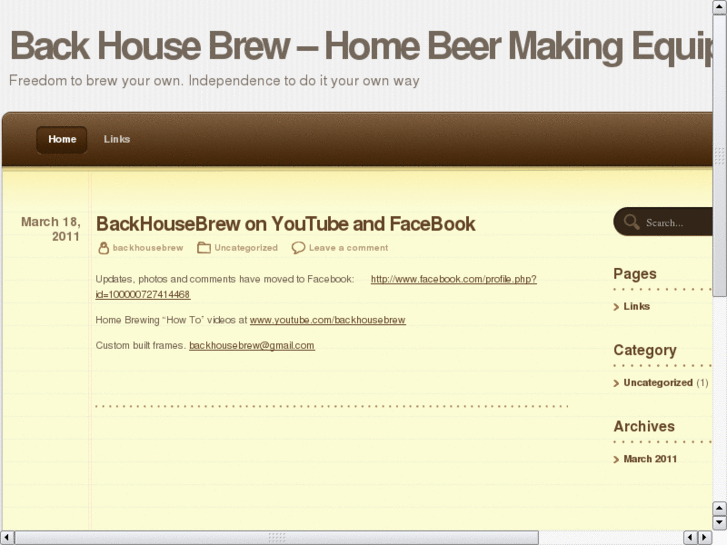Open www.youtube.com/backhousebrew link
Image resolution: width=727 pixels, height=545 pixels.
(328, 320)
